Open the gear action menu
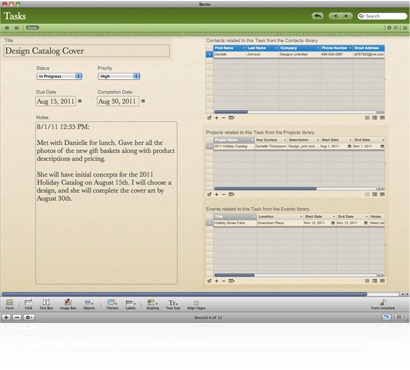 point(29,317)
